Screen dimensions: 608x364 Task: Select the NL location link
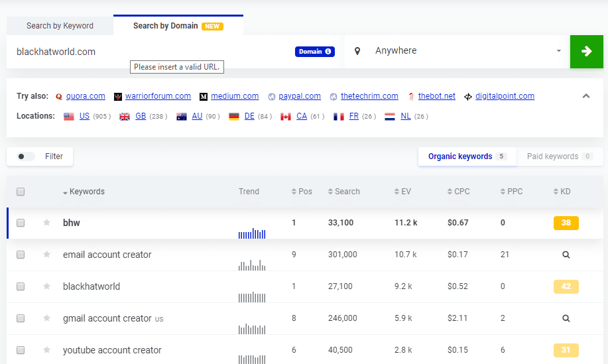tap(406, 116)
